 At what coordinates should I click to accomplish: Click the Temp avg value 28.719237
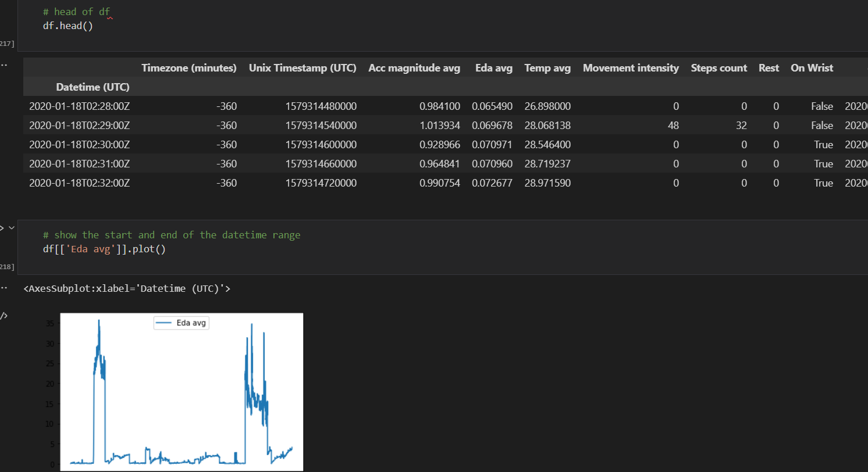(547, 164)
